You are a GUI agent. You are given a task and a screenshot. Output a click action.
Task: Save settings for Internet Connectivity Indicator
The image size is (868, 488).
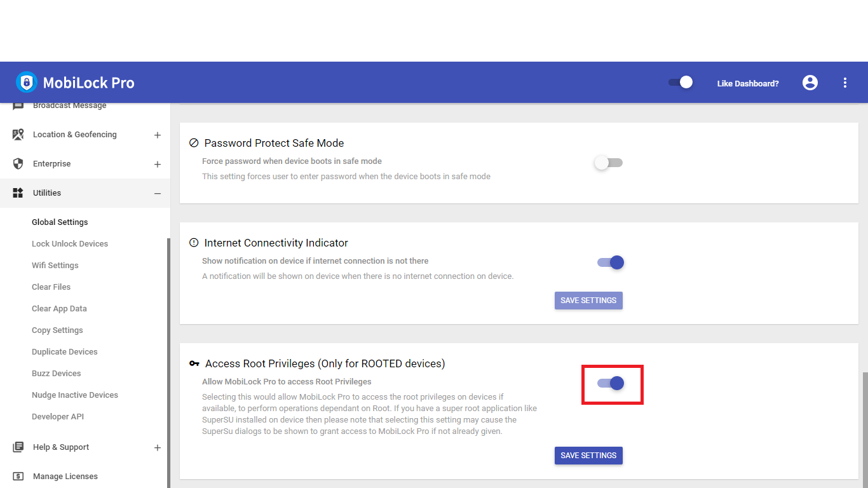pyautogui.click(x=588, y=300)
